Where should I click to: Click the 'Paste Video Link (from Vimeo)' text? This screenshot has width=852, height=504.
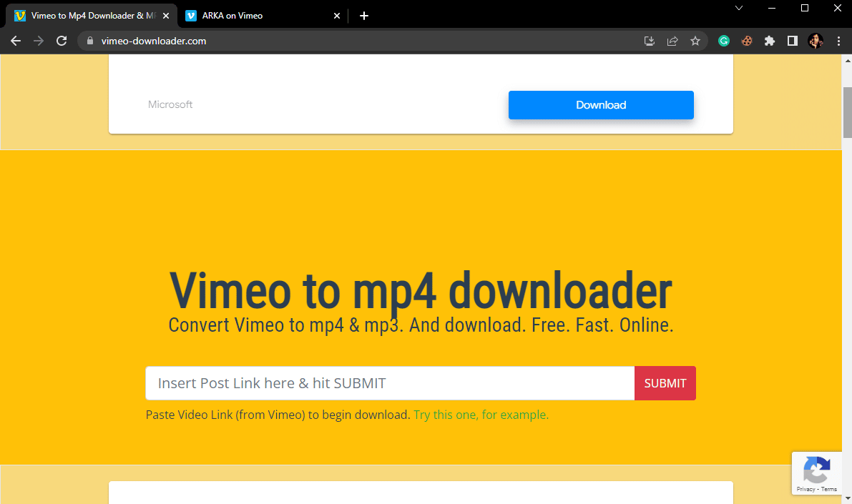coord(278,415)
